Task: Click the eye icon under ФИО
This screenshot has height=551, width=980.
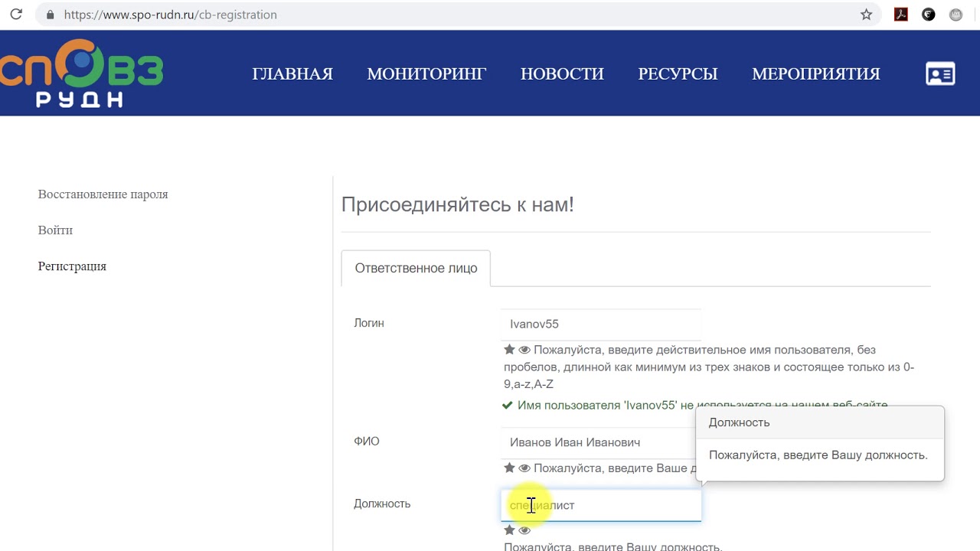Action: [x=524, y=468]
